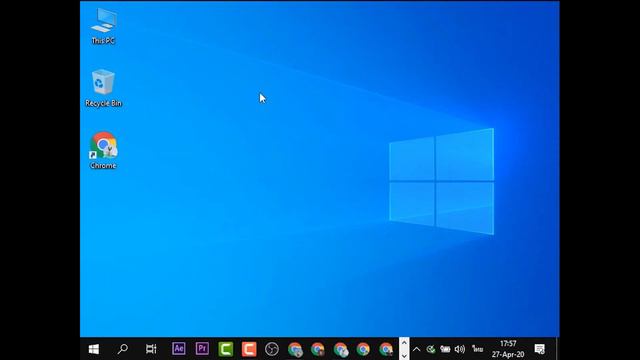
Task: Launch OBS Studio from the taskbar
Action: point(272,349)
